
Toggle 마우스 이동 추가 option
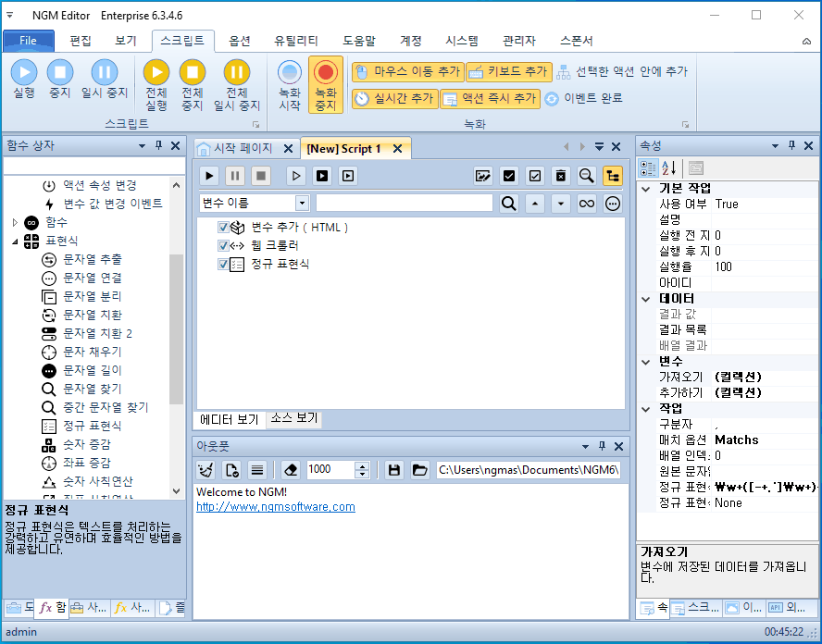(408, 72)
